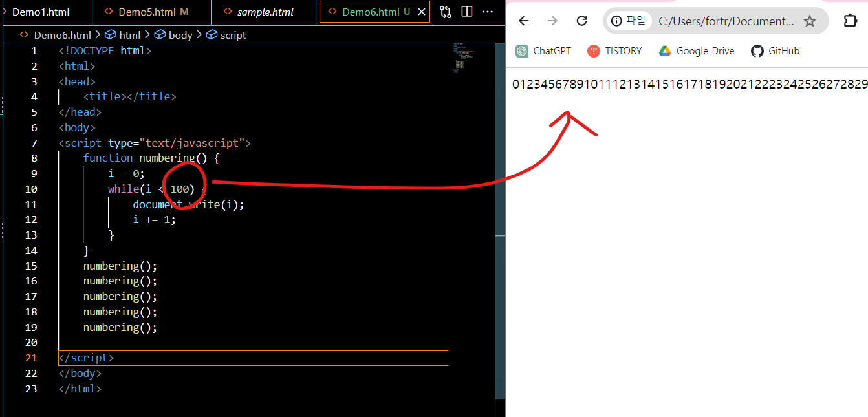Switch to the sample.html tab

tap(263, 12)
